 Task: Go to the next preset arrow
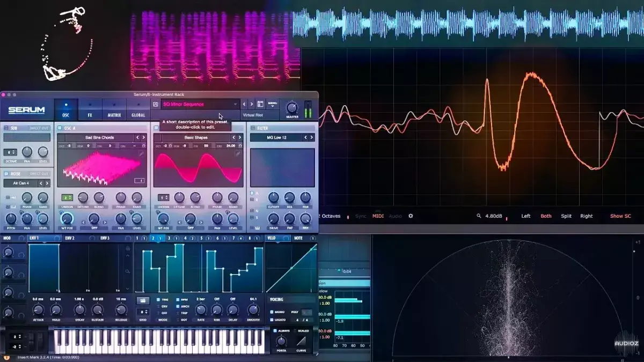tap(251, 104)
